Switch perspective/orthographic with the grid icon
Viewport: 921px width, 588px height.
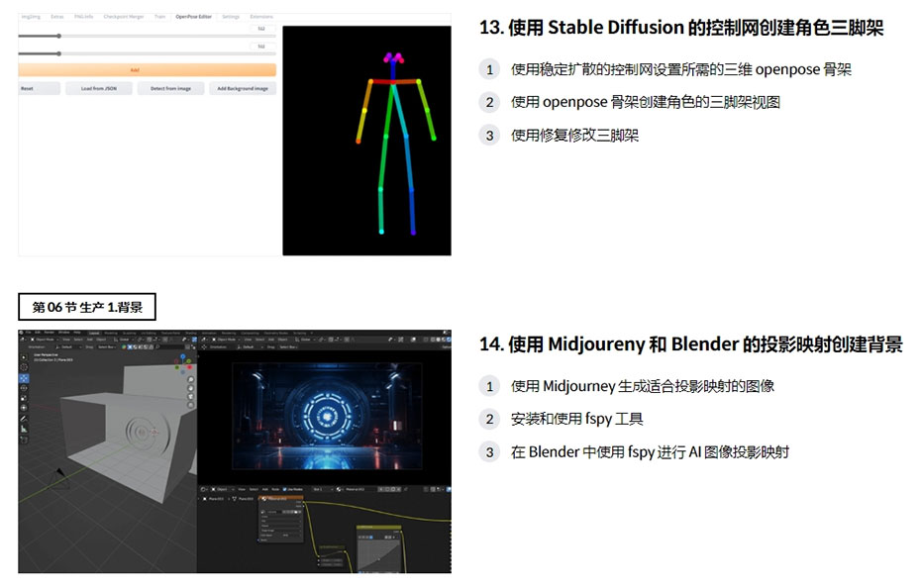pos(191,405)
